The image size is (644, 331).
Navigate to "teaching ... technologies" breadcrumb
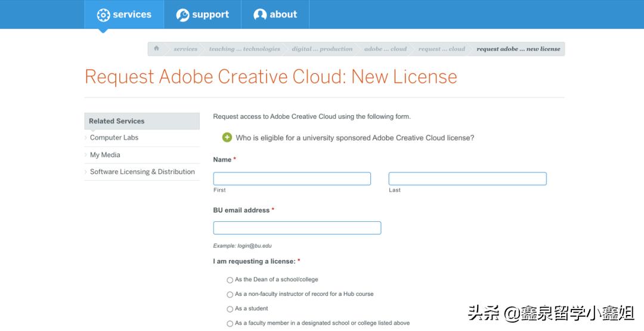click(x=244, y=49)
